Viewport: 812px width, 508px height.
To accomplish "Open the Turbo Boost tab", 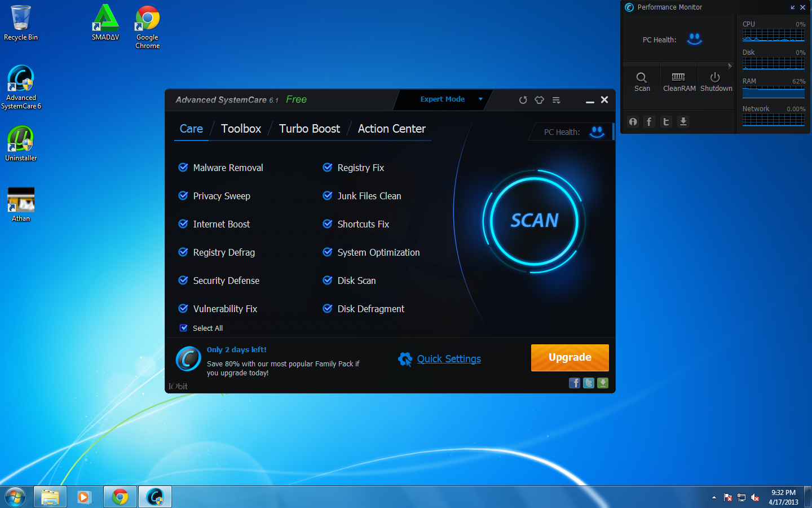I will pos(310,129).
